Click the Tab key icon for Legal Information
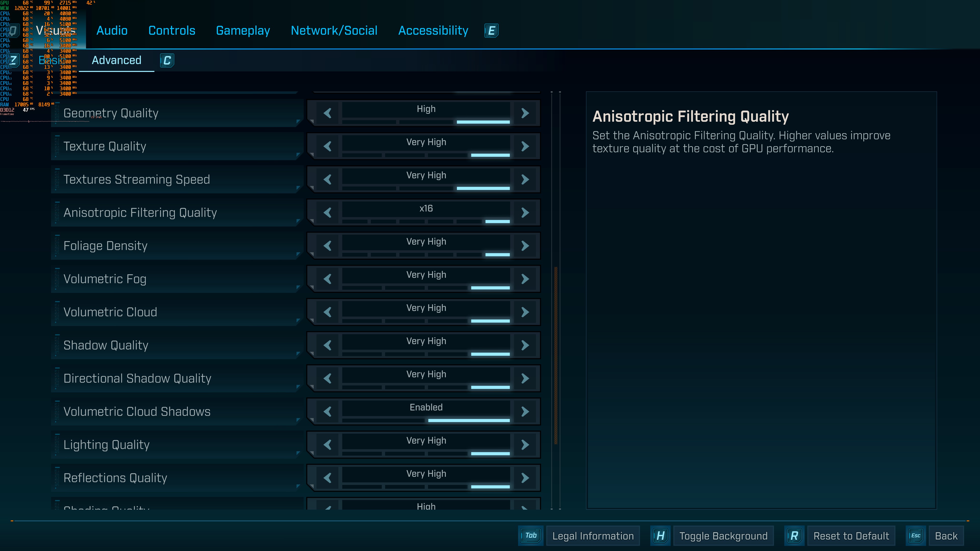 point(531,535)
